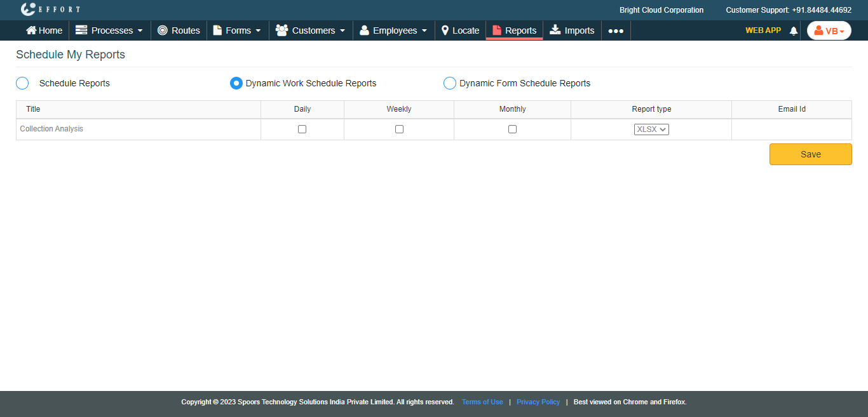Click the Locate map pin icon
This screenshot has width=868, height=417.
click(x=445, y=30)
